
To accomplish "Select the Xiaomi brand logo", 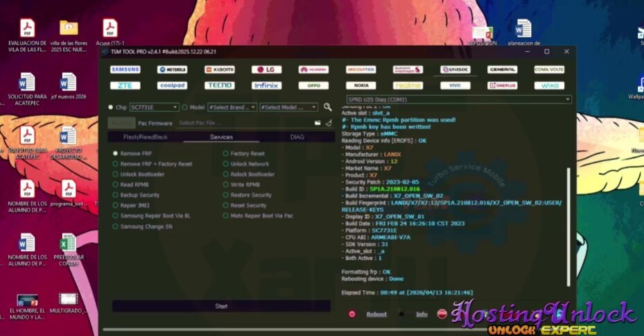I will point(220,69).
